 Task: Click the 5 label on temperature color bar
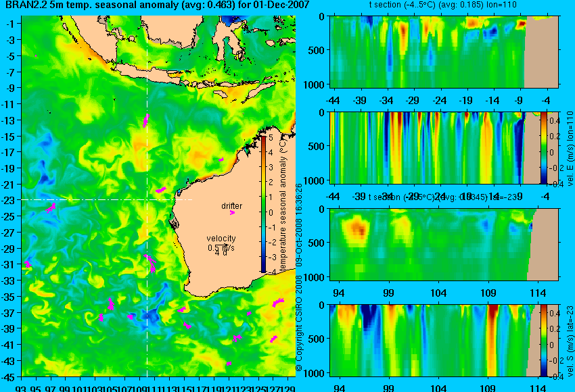coord(271,138)
